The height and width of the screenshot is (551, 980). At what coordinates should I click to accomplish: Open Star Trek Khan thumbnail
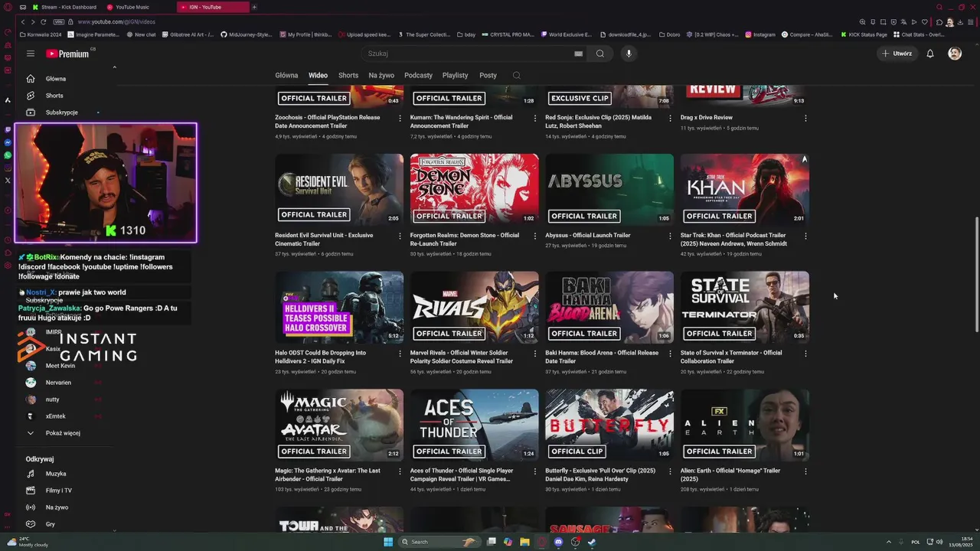[745, 189]
